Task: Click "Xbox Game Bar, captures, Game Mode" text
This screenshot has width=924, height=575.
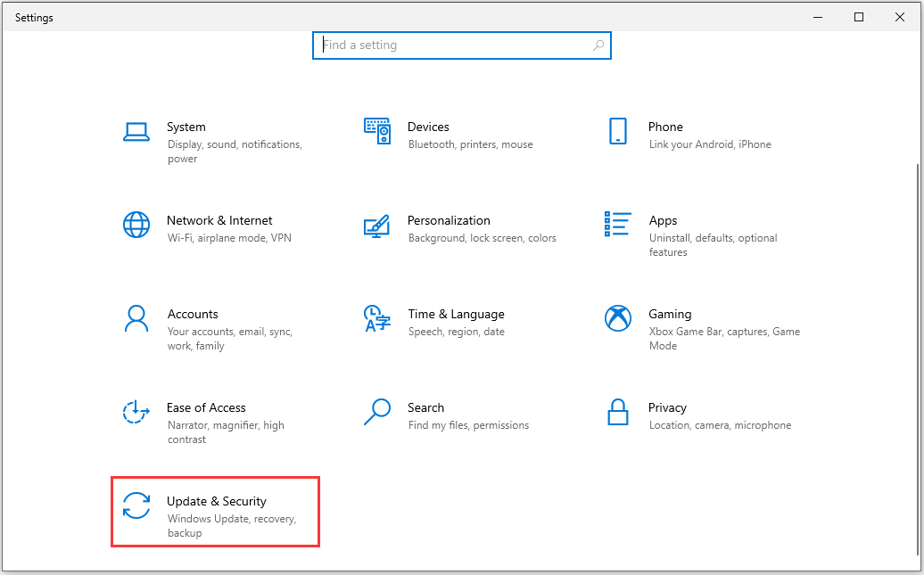Action: click(724, 339)
